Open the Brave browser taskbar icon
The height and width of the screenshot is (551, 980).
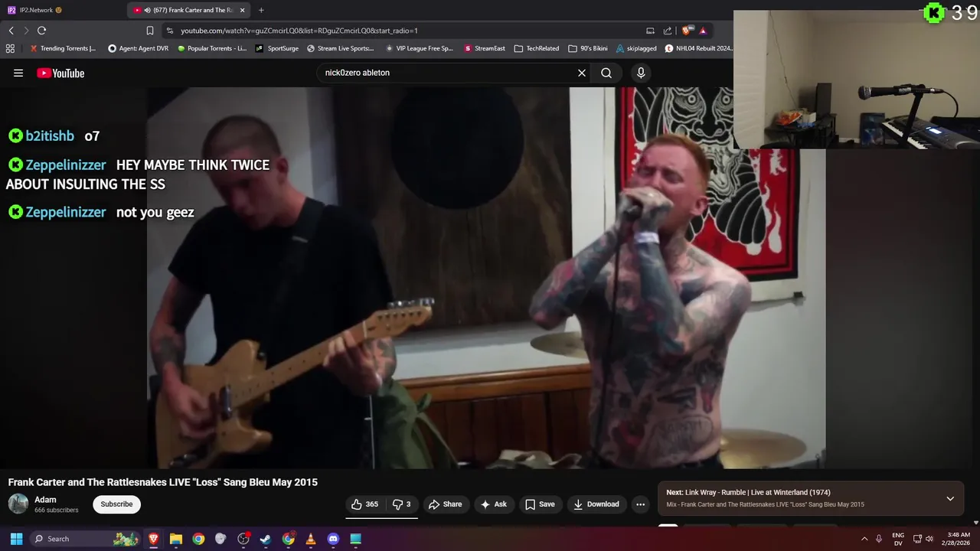click(154, 539)
